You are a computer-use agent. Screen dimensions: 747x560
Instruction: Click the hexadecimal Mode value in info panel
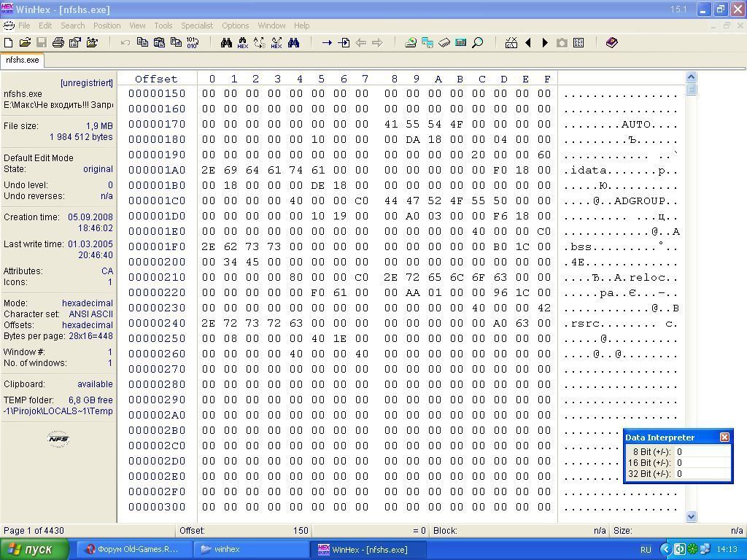(87, 303)
